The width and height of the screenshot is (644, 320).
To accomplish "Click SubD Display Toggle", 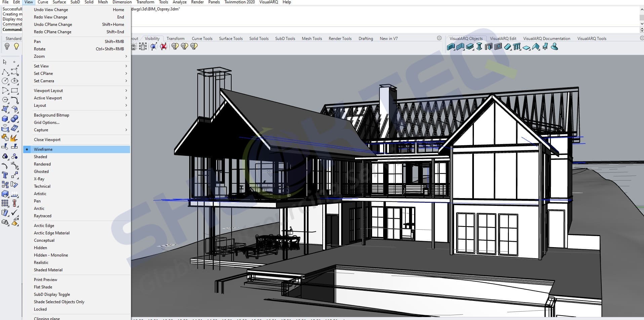I will pyautogui.click(x=77, y=294).
